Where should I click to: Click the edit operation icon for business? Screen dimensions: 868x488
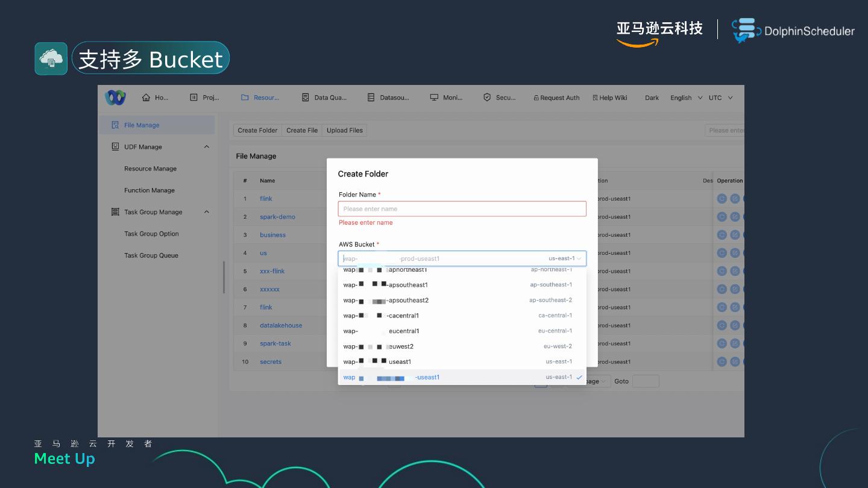pyautogui.click(x=735, y=235)
